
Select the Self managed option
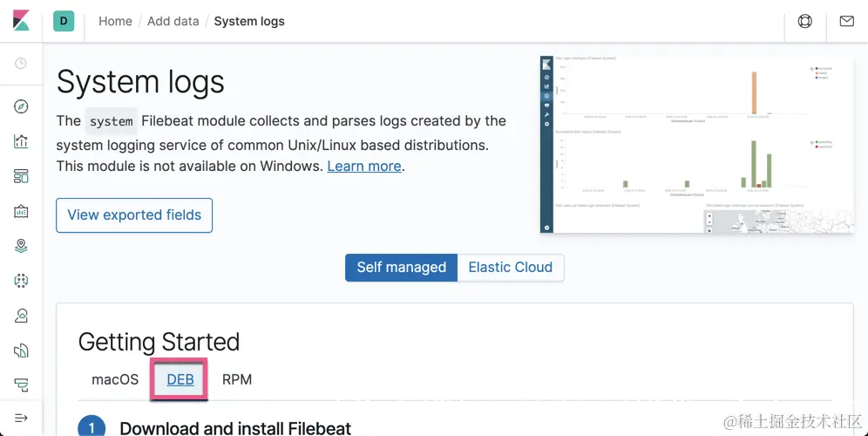tap(401, 267)
